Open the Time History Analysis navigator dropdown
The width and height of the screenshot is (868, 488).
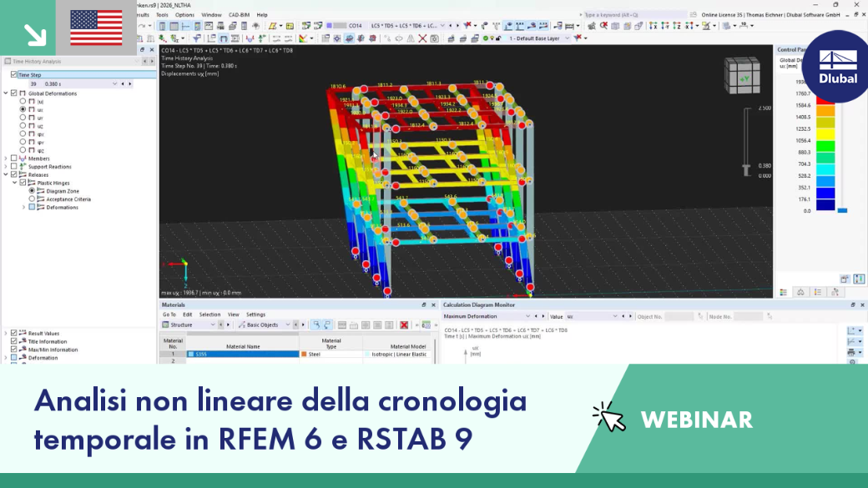[137, 61]
